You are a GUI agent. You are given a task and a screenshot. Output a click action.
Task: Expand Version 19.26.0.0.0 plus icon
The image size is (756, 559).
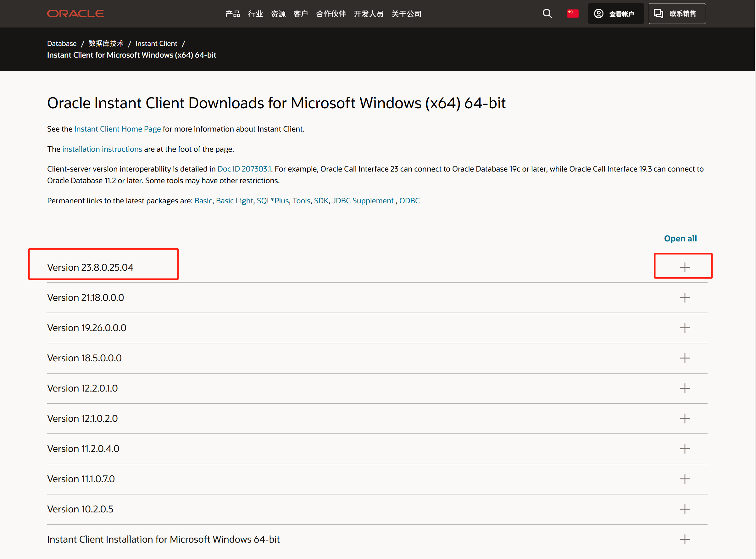684,328
